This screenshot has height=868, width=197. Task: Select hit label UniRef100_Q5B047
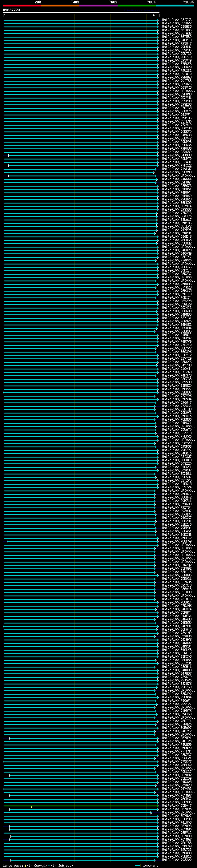click(x=177, y=805)
